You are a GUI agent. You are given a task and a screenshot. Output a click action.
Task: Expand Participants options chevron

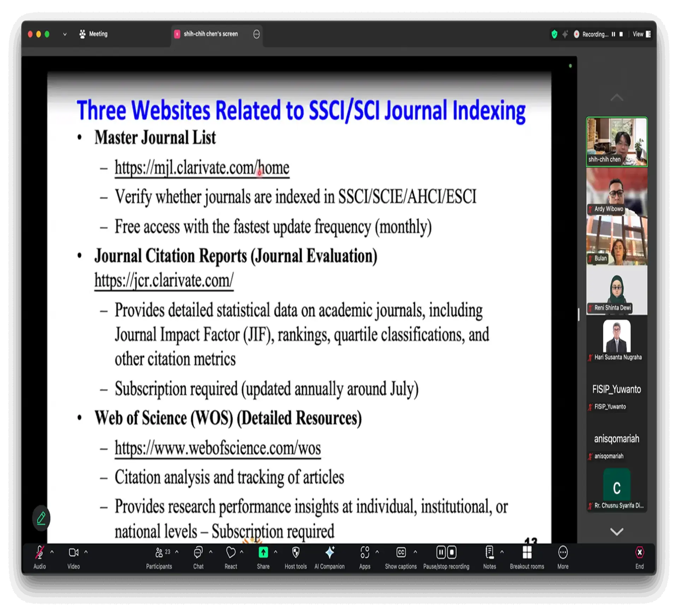pos(177,552)
